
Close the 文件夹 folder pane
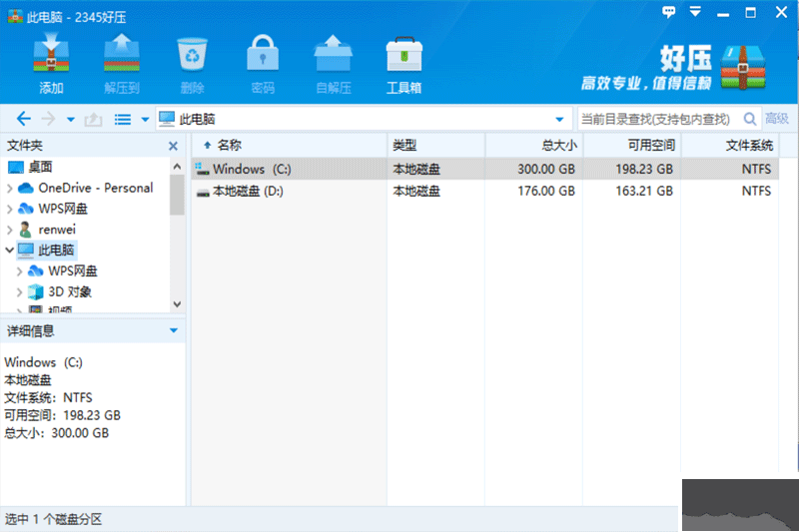(173, 146)
